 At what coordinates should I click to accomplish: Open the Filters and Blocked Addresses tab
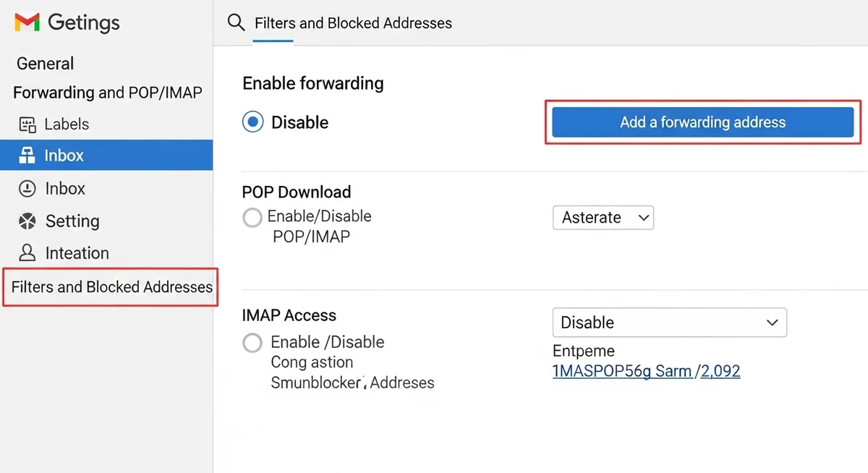[x=353, y=22]
